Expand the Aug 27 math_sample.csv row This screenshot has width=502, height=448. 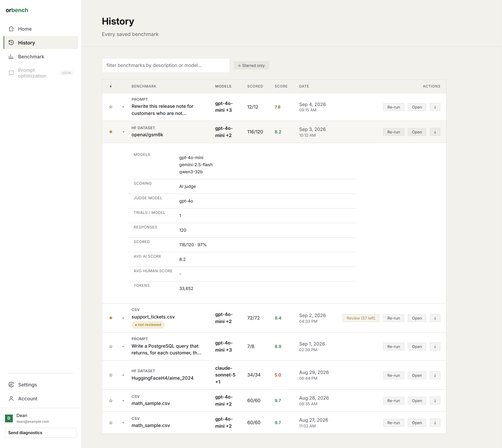coord(123,423)
